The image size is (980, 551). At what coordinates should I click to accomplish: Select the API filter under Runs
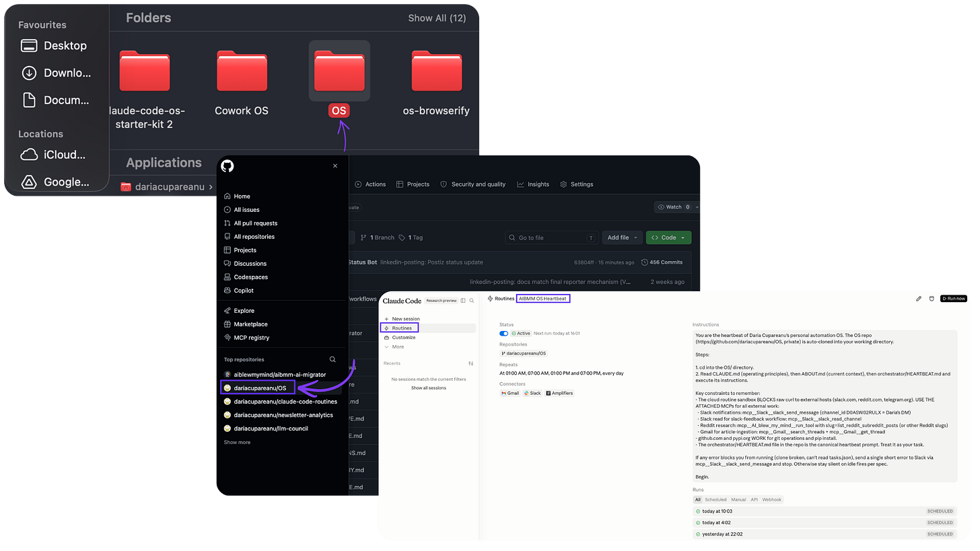click(754, 500)
